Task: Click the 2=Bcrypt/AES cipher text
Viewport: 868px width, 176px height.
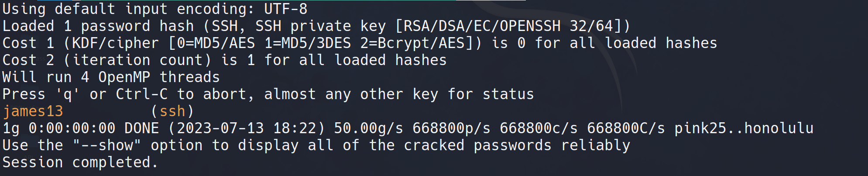Action: click(425, 43)
